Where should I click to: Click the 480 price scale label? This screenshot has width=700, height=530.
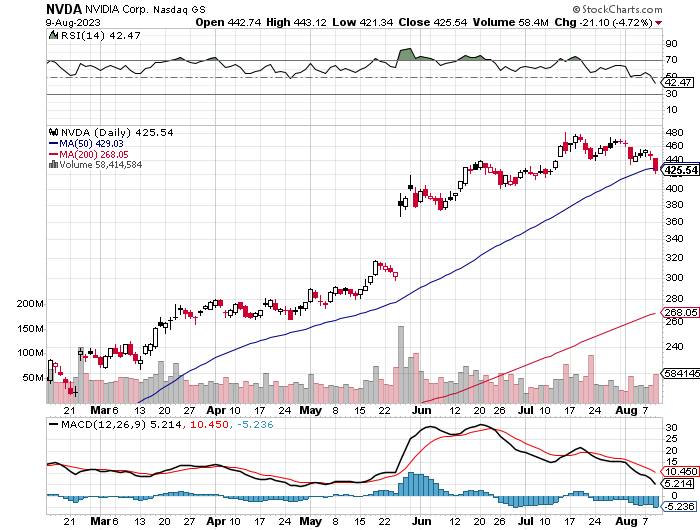pyautogui.click(x=675, y=132)
